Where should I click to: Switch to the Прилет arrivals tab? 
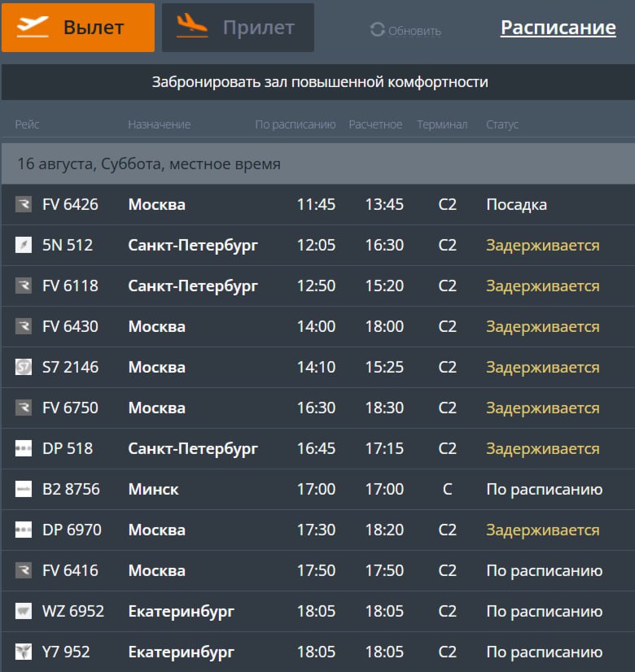pyautogui.click(x=238, y=28)
